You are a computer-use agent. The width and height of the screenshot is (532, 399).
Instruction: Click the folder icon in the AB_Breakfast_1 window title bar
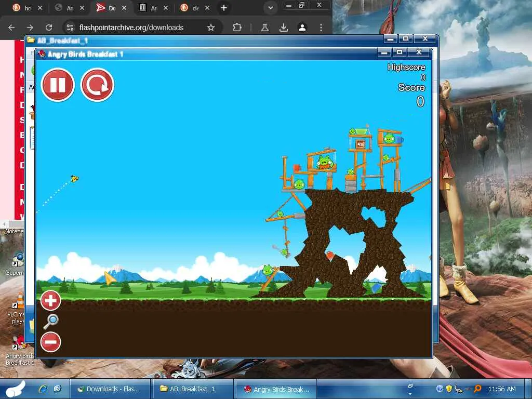[x=31, y=40]
